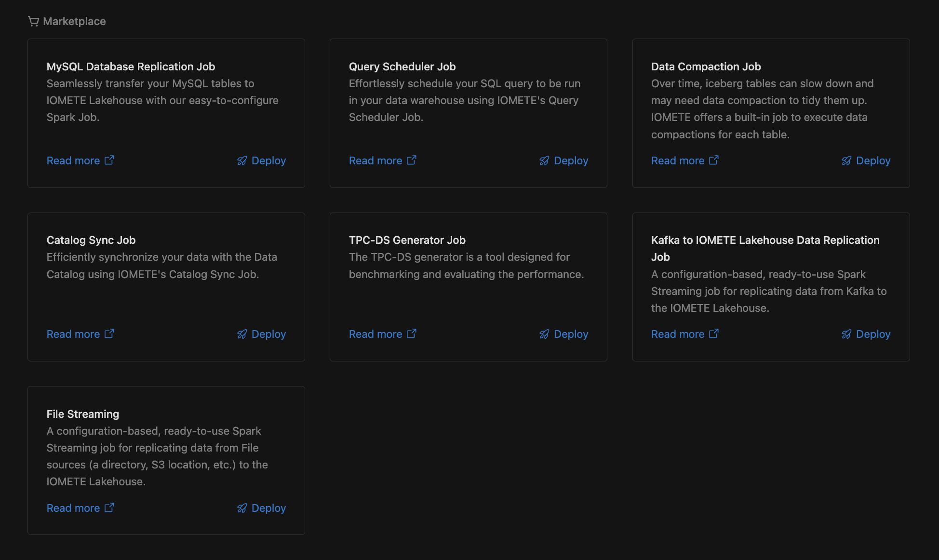
Task: Click external link icon on Data Compaction card
Action: click(714, 160)
